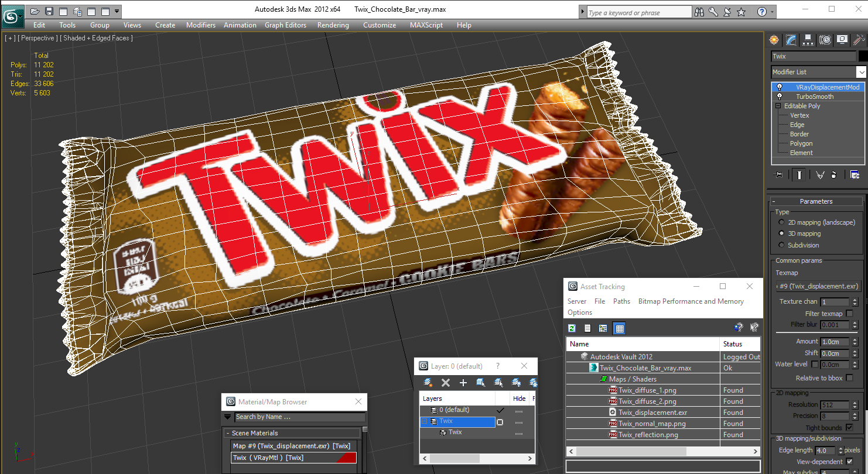Click the Texmap map button #9 Twix_displacement.exr

(x=818, y=286)
